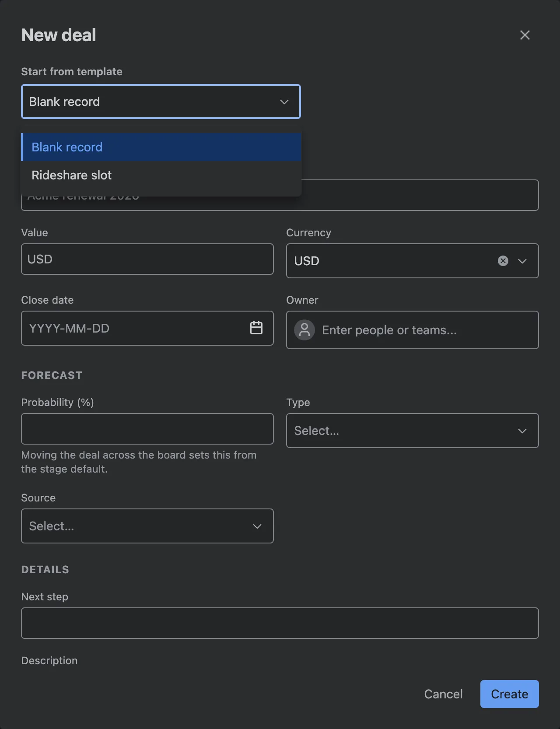Choose the Blank record template option

click(161, 147)
